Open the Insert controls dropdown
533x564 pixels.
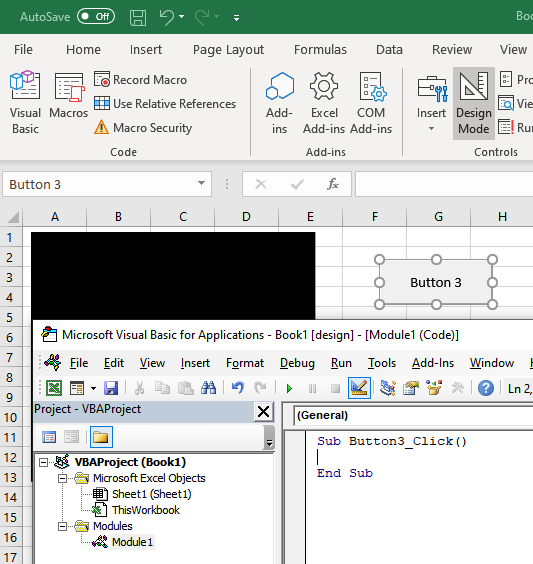431,103
